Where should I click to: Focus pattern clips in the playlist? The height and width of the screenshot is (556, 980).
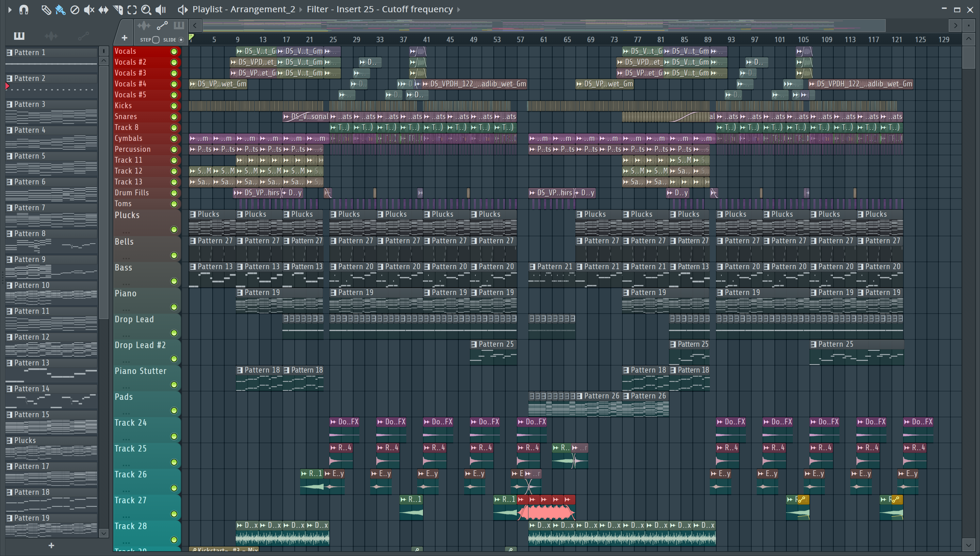[179, 26]
